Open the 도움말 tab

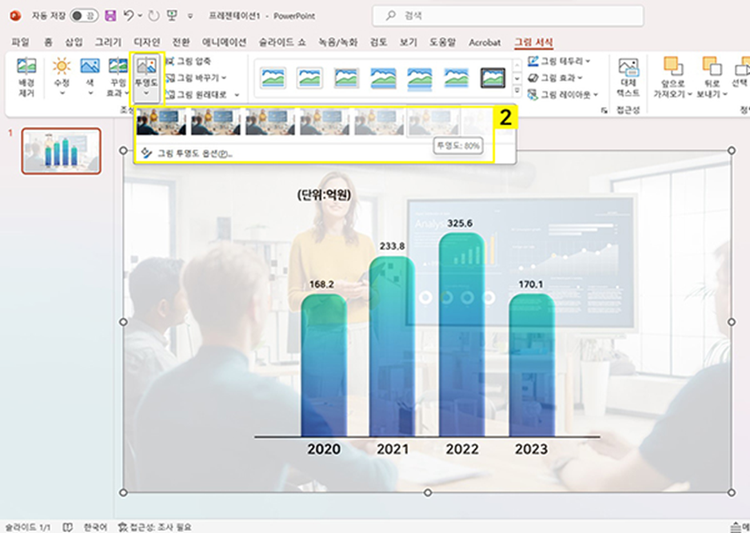coord(442,42)
